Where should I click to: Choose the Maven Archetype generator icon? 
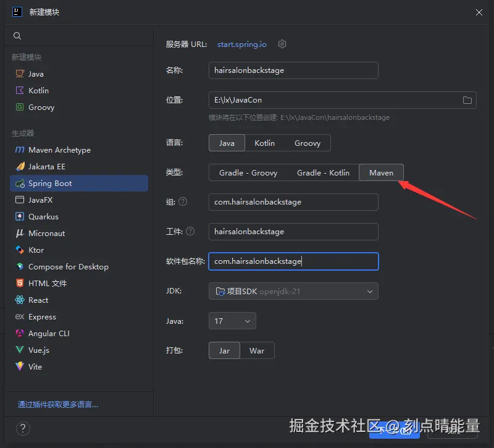[20, 150]
